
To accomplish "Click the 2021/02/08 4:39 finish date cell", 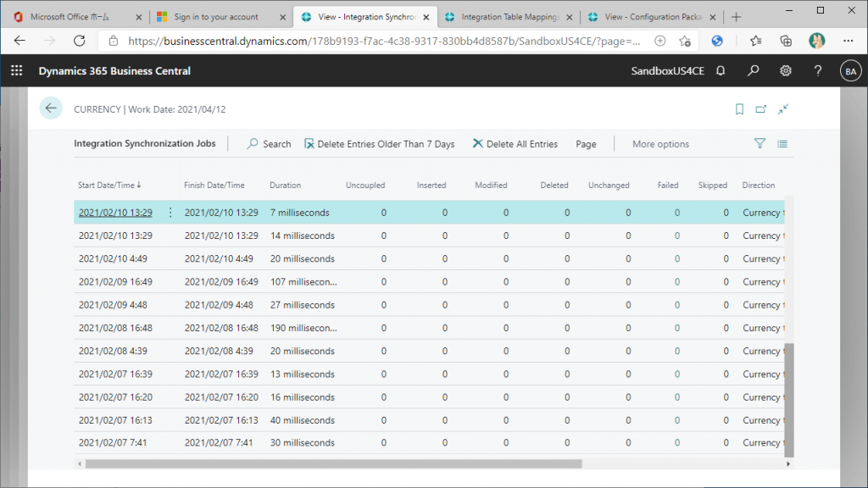I will (x=219, y=352).
